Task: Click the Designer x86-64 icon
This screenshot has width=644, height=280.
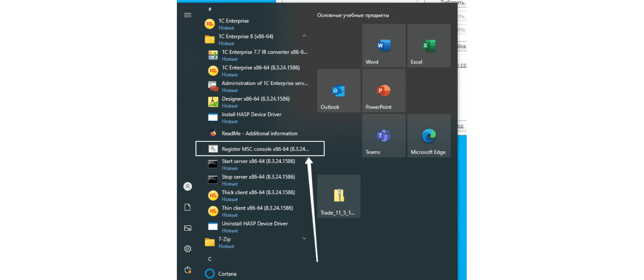Action: [213, 102]
